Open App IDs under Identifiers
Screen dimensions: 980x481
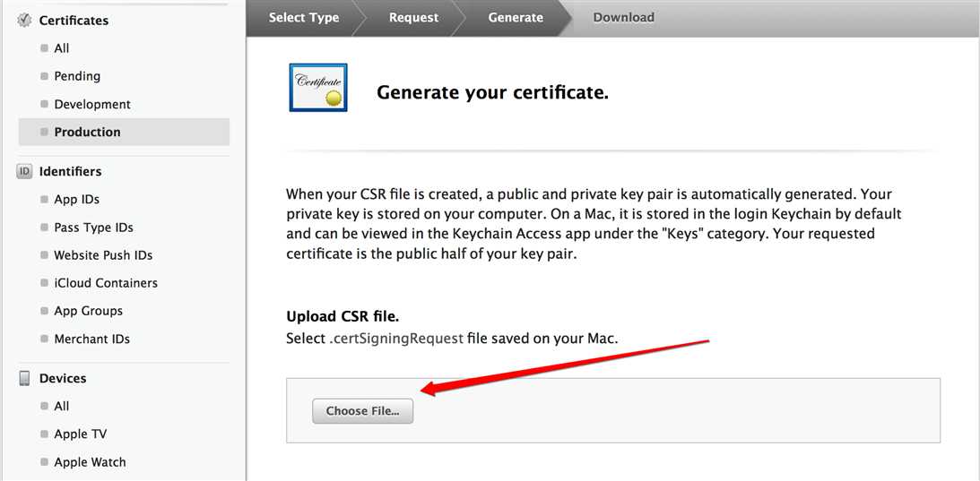pyautogui.click(x=76, y=199)
